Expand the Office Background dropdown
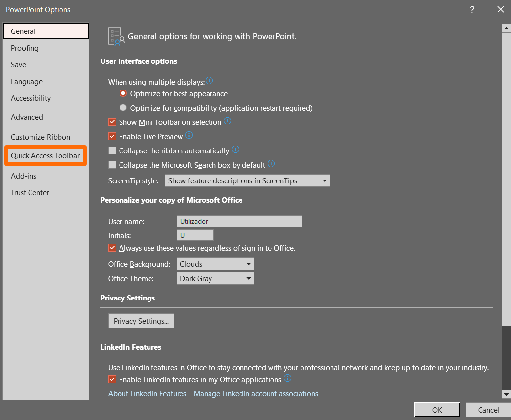 215,264
